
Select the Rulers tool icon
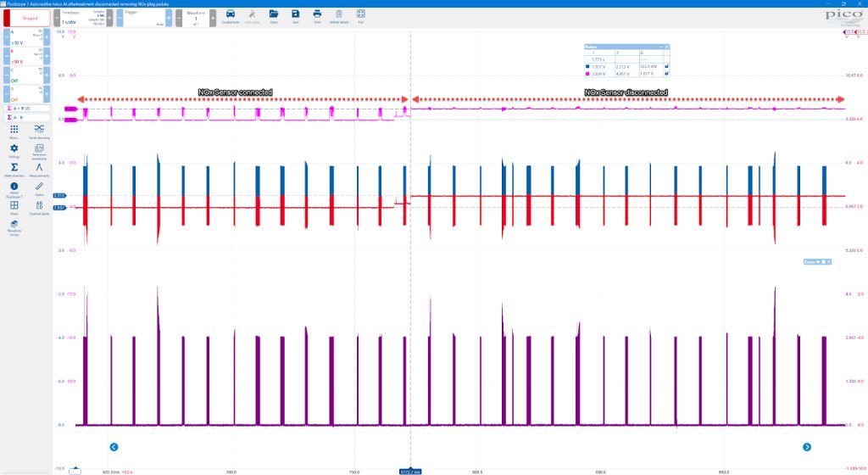point(39,188)
